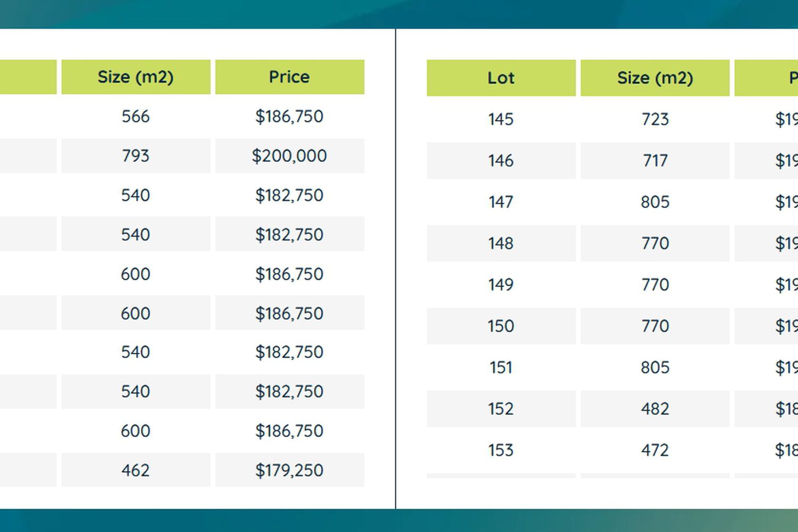This screenshot has width=798, height=532.
Task: Choose the 723 size cell
Action: point(655,119)
